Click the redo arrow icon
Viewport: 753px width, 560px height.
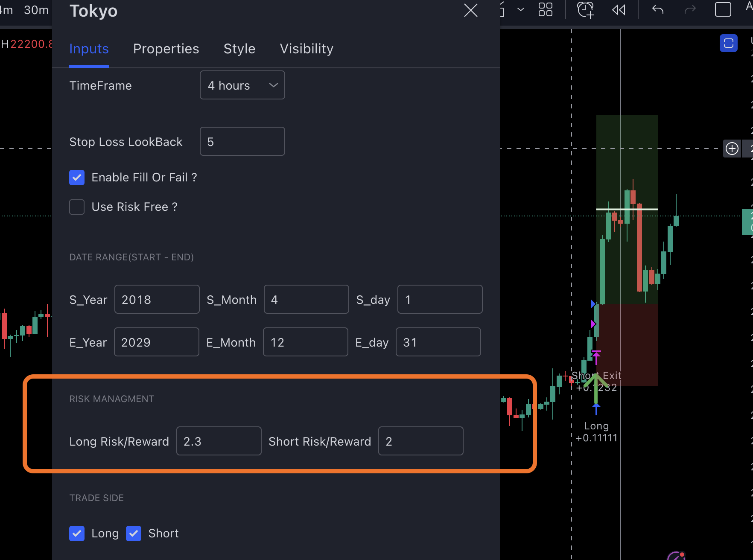(690, 9)
